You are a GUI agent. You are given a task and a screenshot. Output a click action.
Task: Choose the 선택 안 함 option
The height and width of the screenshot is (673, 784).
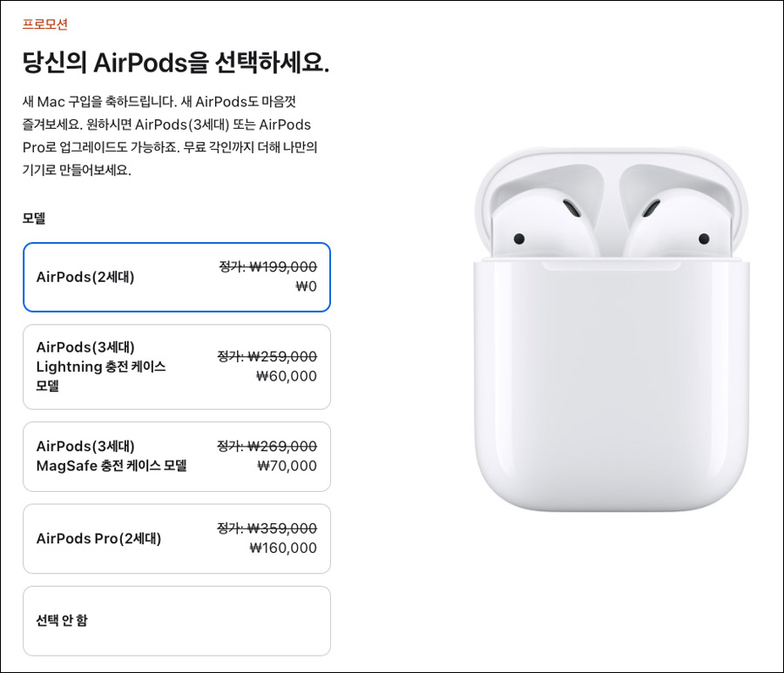tap(177, 621)
